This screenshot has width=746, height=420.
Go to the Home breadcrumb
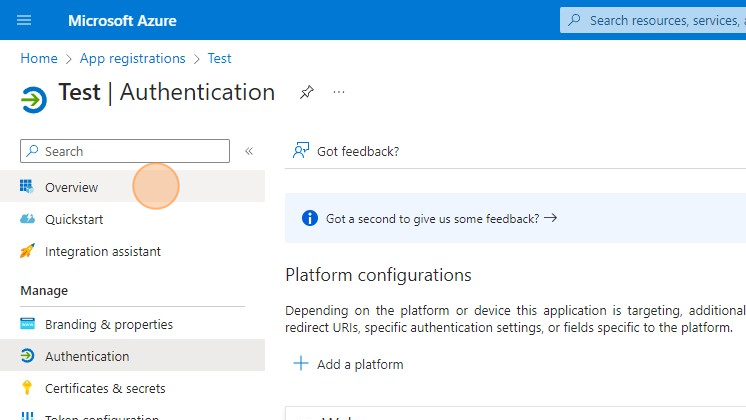39,58
